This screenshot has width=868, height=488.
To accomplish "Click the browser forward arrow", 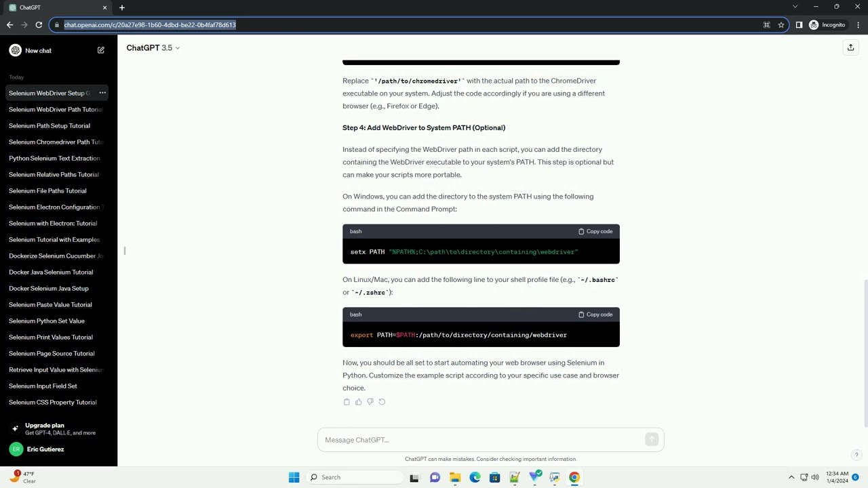I will click(24, 25).
